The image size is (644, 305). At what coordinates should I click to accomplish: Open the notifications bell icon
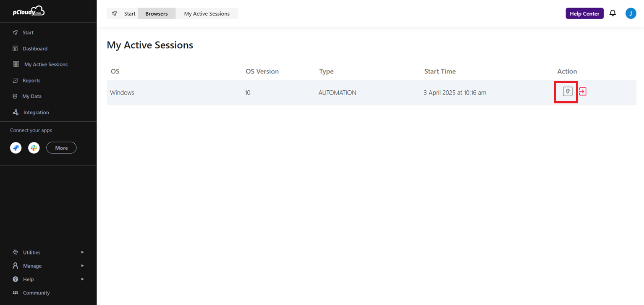coord(613,13)
